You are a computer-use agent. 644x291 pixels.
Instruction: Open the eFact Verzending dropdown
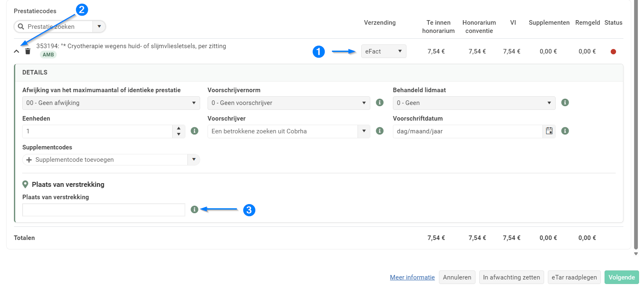383,51
